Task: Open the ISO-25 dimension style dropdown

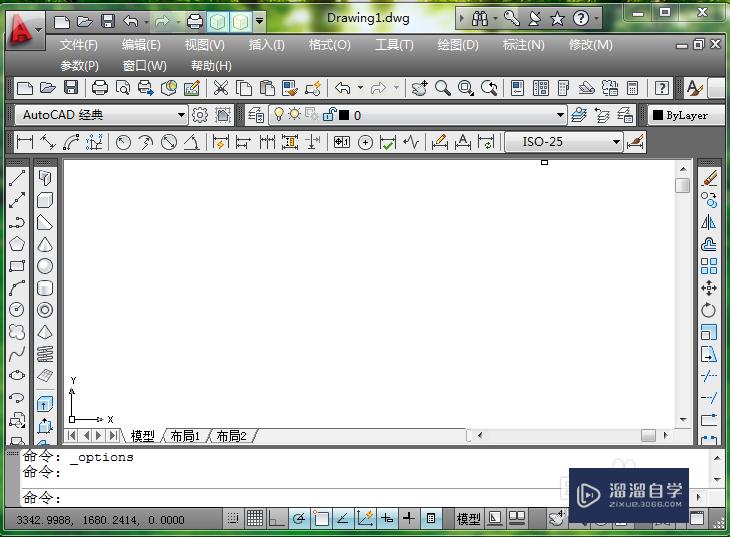Action: point(616,142)
